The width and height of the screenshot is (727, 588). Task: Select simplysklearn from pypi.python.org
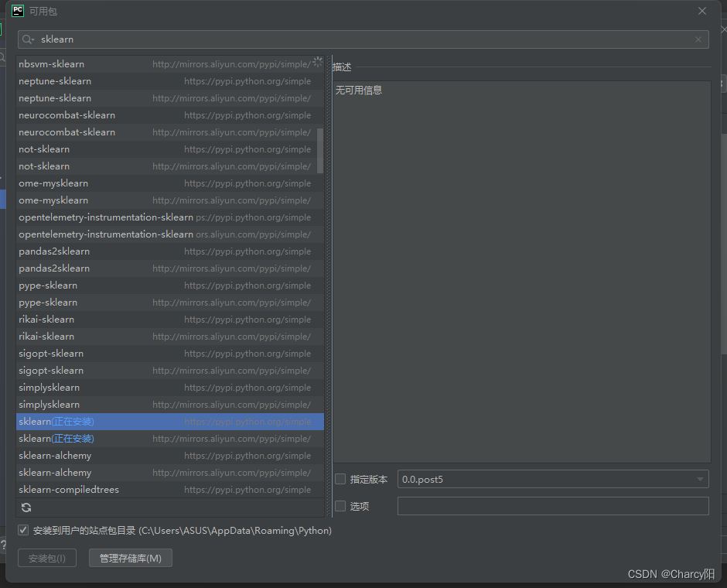tap(169, 387)
